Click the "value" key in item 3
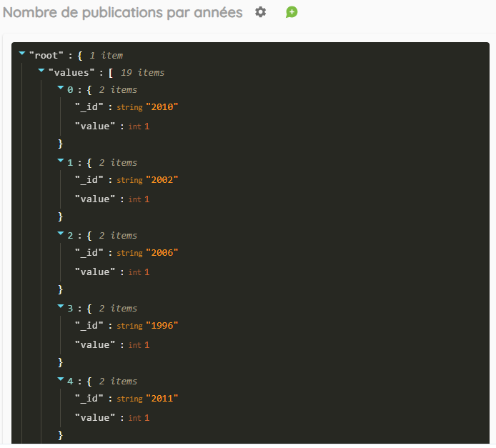 (x=95, y=345)
